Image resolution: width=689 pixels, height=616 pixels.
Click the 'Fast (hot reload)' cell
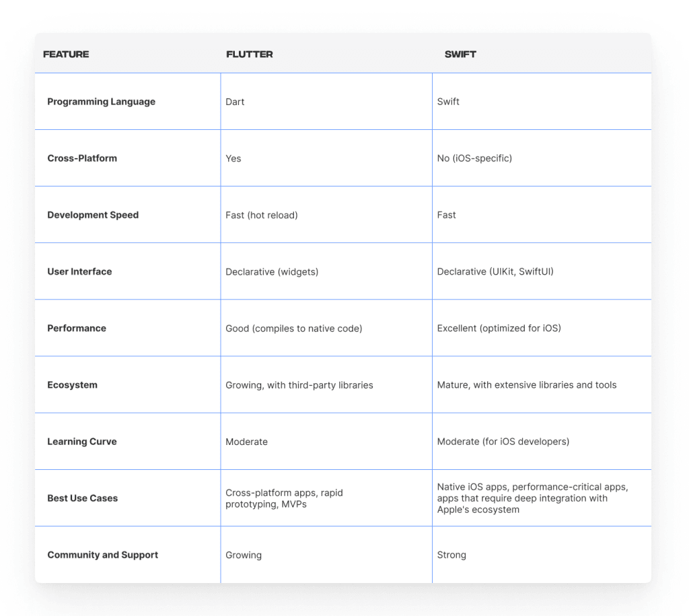click(262, 215)
